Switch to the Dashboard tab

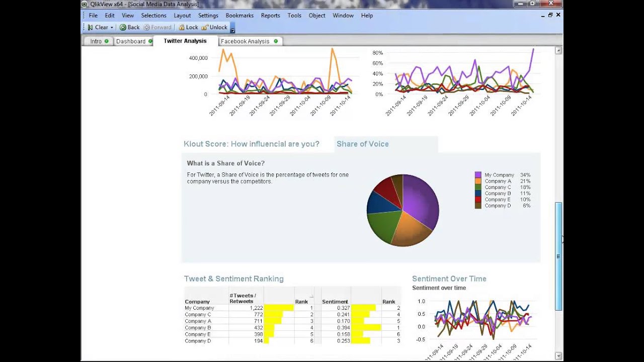133,41
